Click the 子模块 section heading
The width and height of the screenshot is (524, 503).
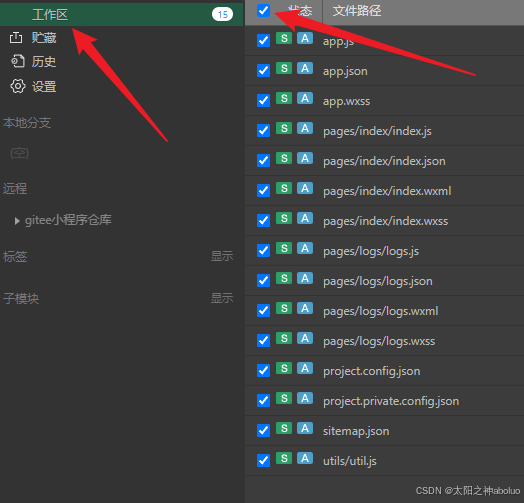point(21,298)
